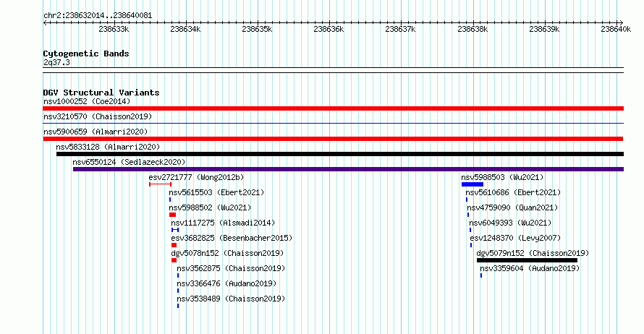
Task: Click nsv5833128 (Almarri2020) label
Action: (x=108, y=147)
